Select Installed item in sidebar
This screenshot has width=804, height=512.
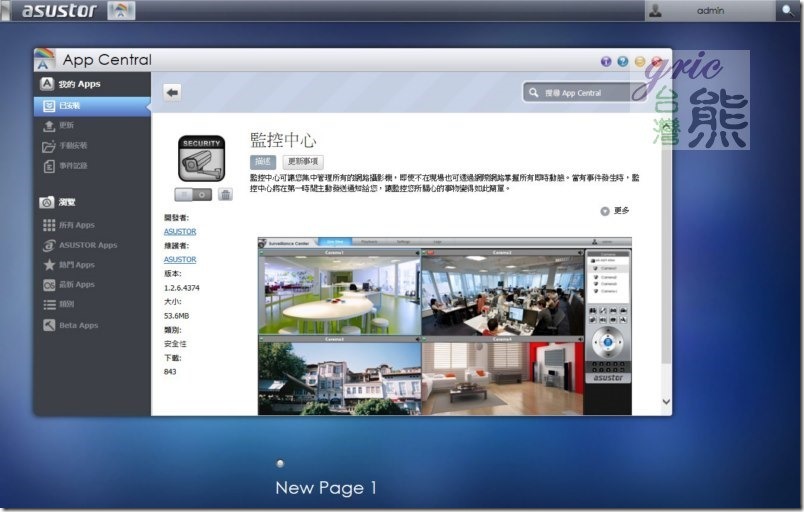[x=92, y=106]
